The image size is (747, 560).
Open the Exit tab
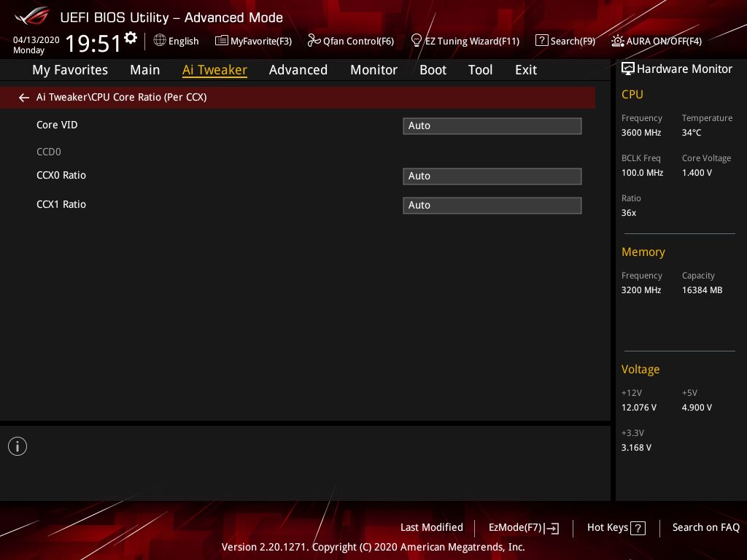click(526, 70)
